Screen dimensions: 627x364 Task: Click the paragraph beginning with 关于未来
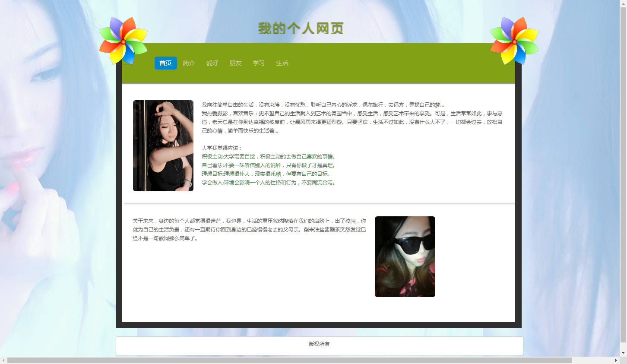pyautogui.click(x=249, y=229)
